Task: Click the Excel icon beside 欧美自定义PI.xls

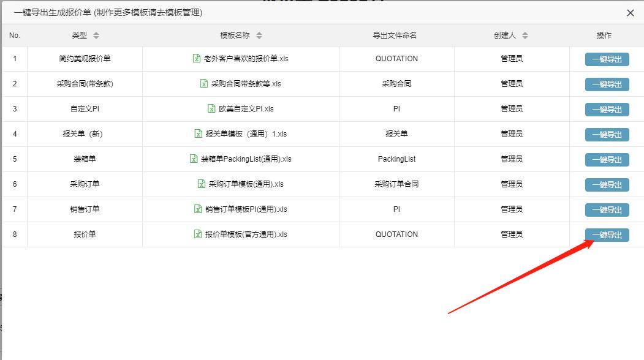Action: [x=210, y=109]
